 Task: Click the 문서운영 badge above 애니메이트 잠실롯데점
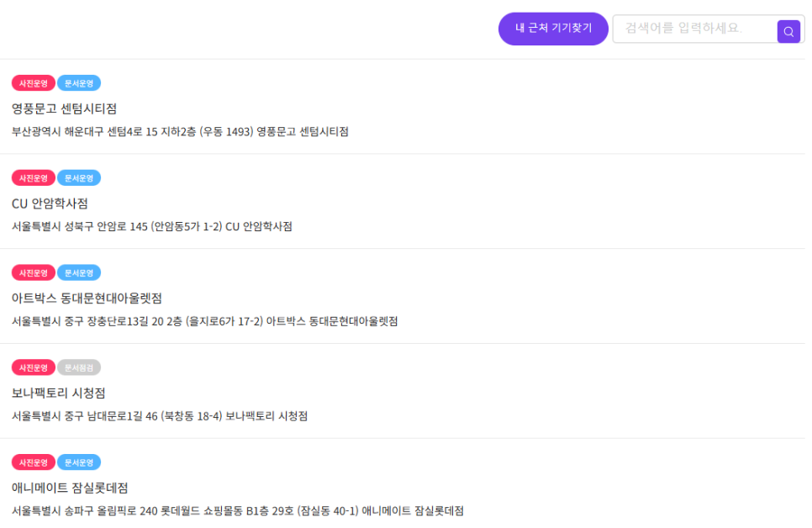(x=79, y=462)
